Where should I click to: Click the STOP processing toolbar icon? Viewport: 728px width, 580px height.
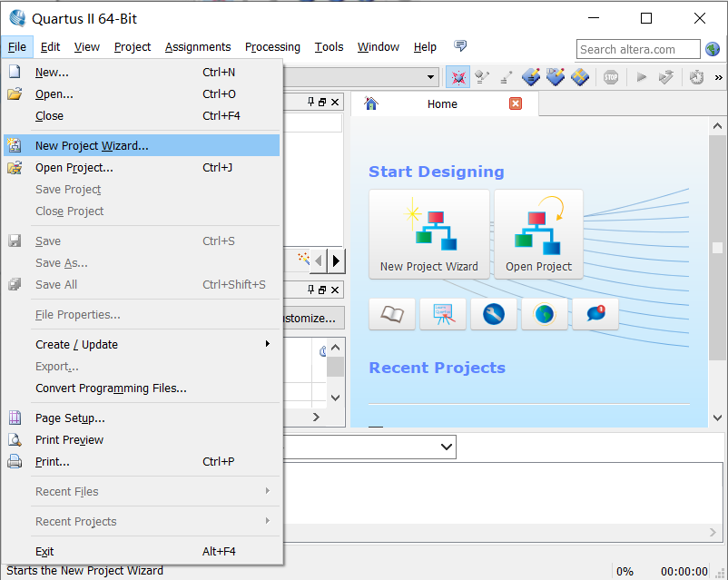(611, 77)
